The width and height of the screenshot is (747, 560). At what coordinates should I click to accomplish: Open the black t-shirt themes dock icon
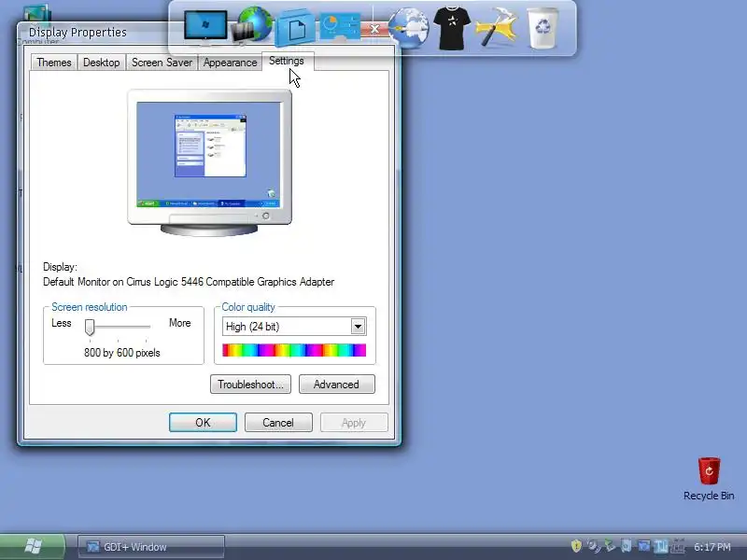pyautogui.click(x=452, y=28)
